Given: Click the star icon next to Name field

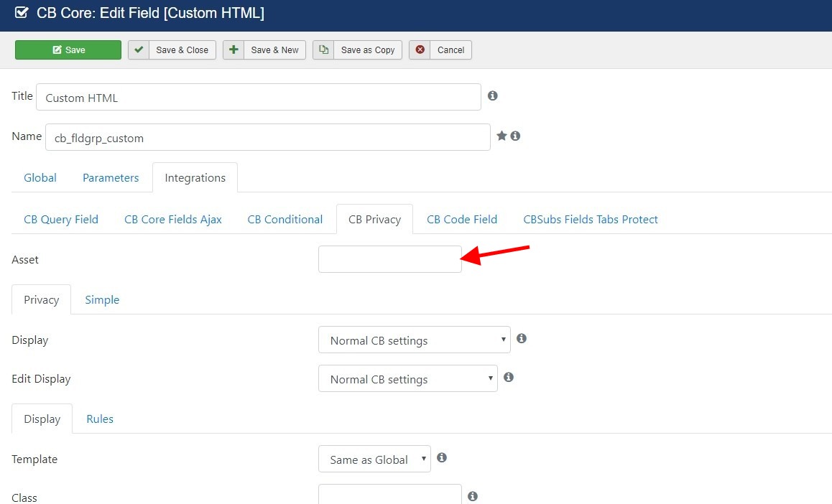Looking at the screenshot, I should (x=501, y=136).
